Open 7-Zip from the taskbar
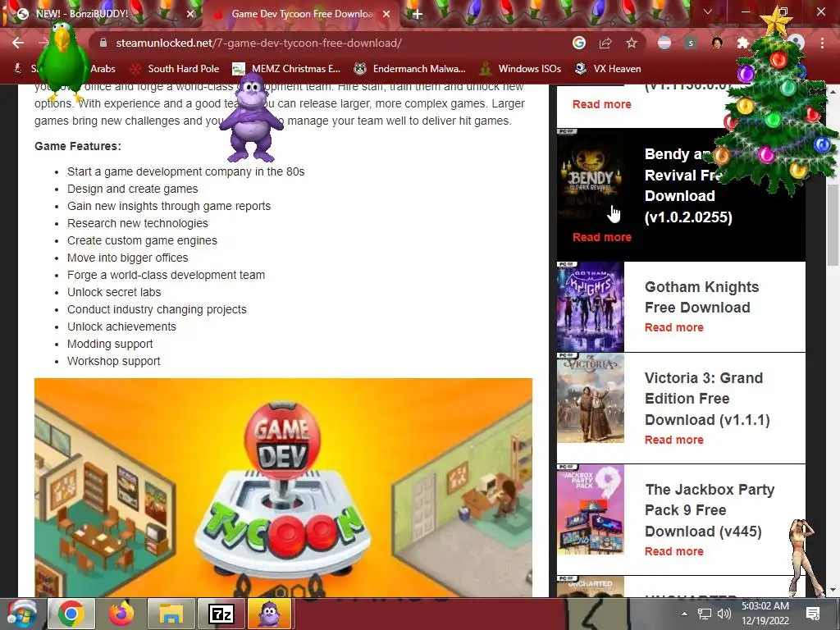840x630 pixels. pyautogui.click(x=221, y=614)
